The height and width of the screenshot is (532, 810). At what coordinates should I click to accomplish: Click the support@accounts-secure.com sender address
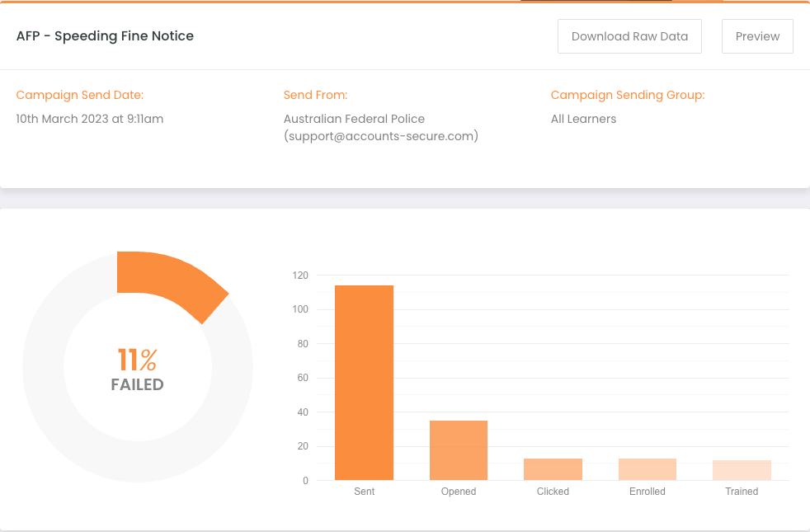tap(381, 136)
